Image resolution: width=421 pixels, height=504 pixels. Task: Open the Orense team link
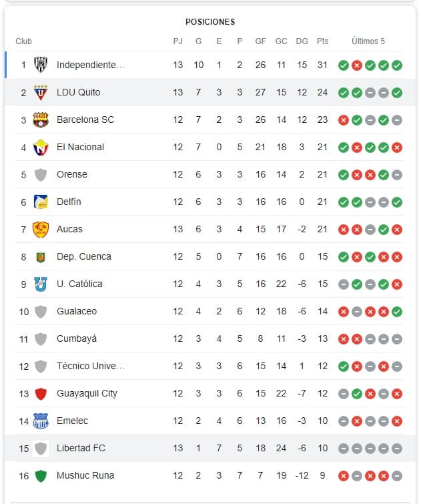71,174
